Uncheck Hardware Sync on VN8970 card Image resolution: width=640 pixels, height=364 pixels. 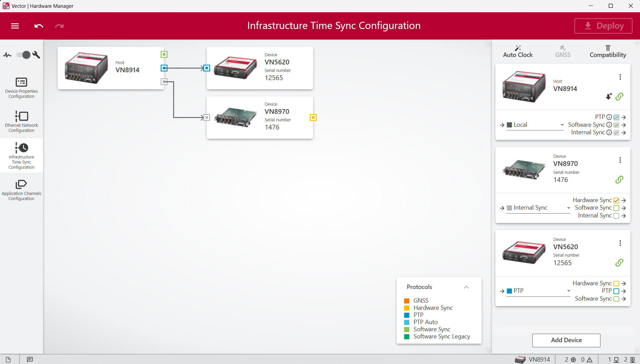click(x=616, y=200)
